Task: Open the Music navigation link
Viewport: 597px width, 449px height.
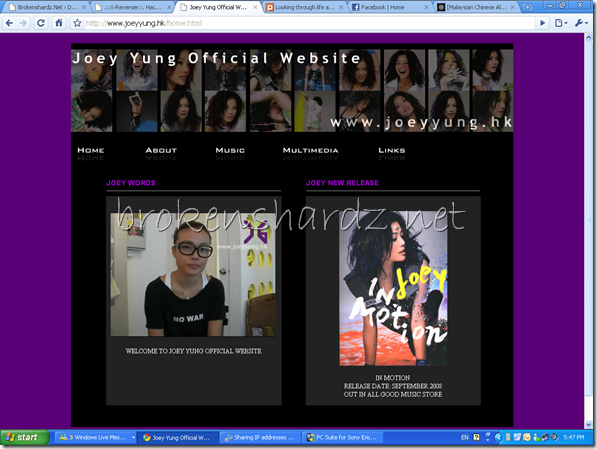Action: click(x=230, y=150)
